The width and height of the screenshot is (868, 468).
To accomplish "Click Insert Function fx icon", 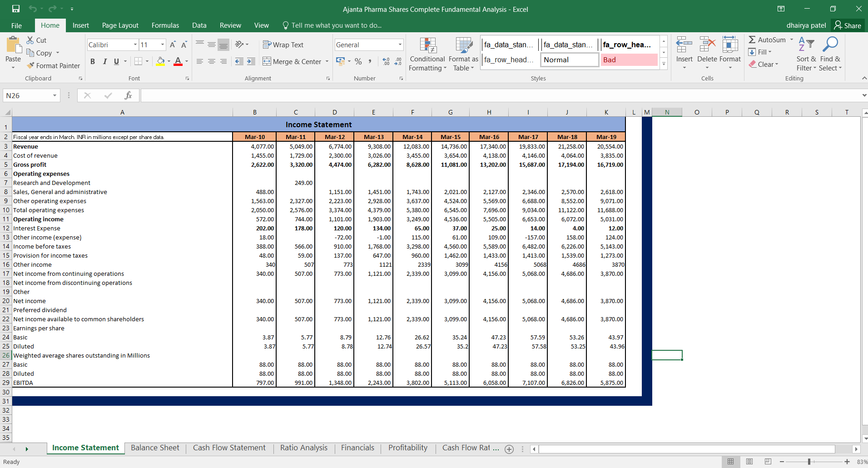I will (128, 95).
